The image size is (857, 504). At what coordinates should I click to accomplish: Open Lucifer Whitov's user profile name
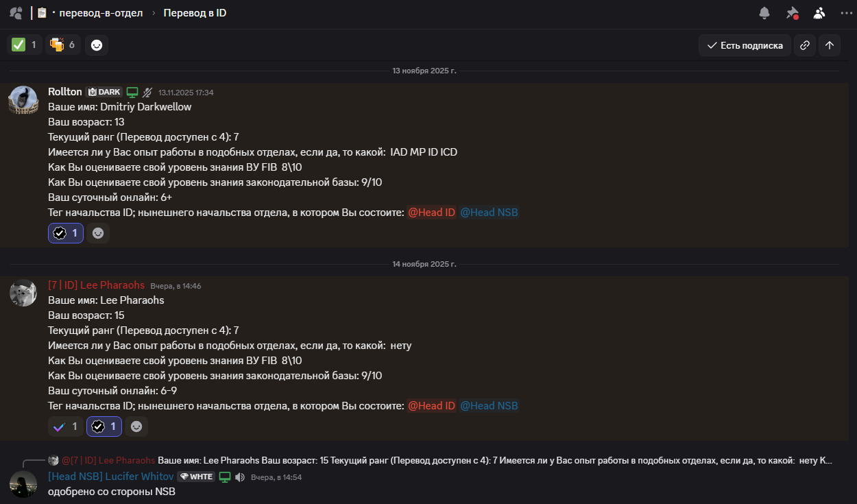click(110, 477)
